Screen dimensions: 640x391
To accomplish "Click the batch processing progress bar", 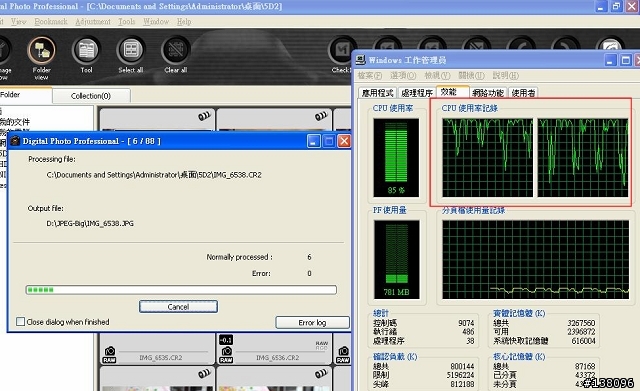I will coord(181,290).
